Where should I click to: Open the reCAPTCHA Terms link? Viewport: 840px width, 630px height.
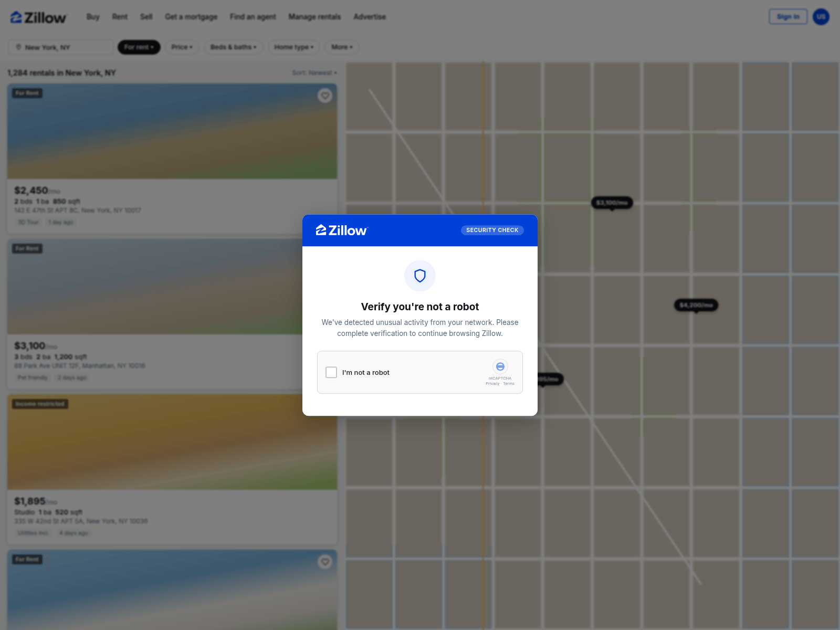click(x=509, y=384)
